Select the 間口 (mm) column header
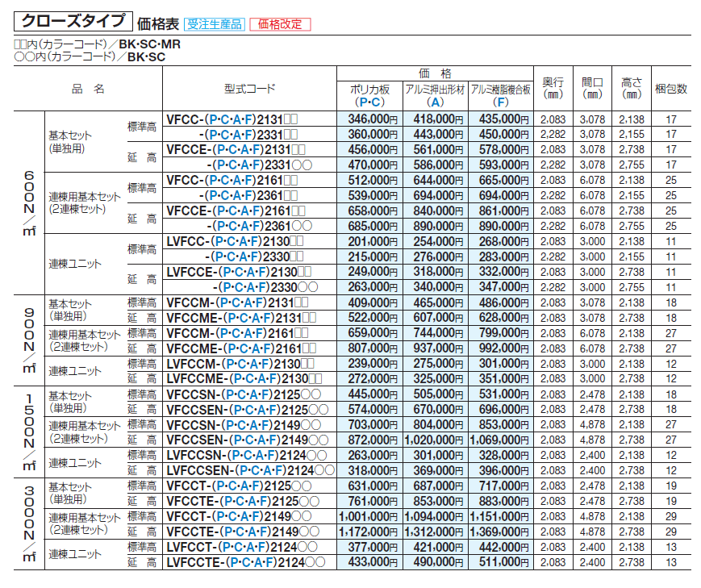Screen dimensions: 701x588 click(592, 89)
